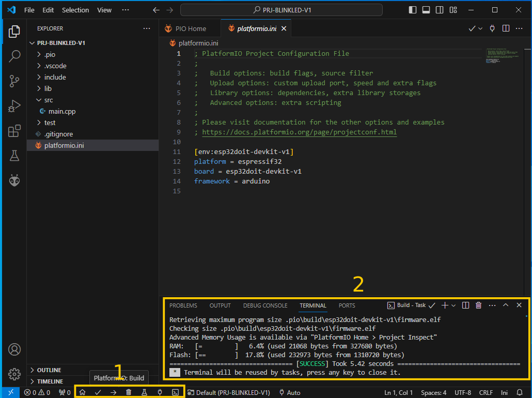This screenshot has width=532, height=398.
Task: Open the docs.platformio.org projectconf link
Action: (299, 132)
